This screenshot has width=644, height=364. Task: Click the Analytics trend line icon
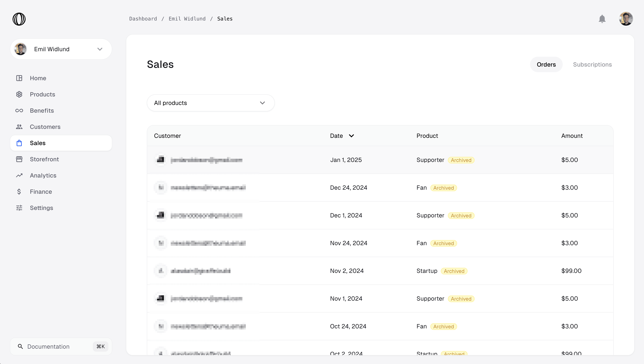pos(19,176)
